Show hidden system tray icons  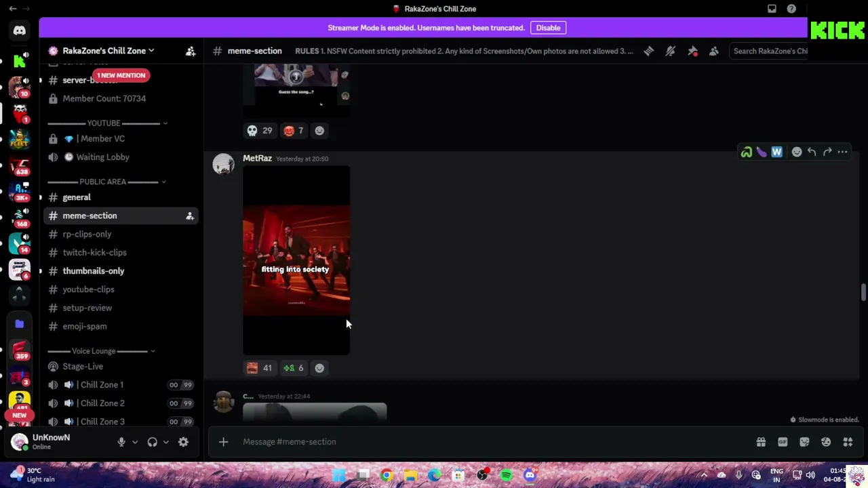pyautogui.click(x=704, y=475)
